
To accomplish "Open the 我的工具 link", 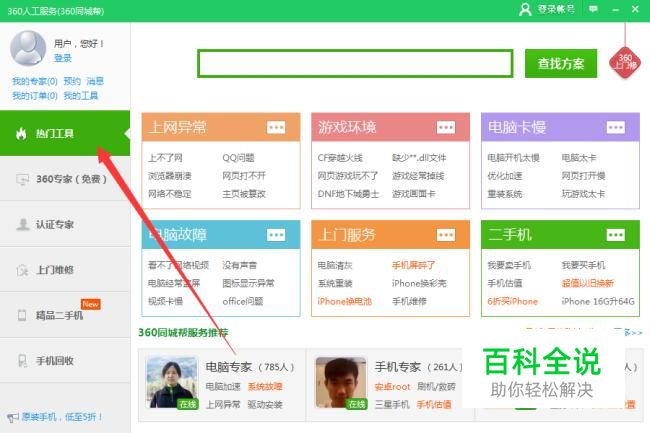I will tap(81, 96).
